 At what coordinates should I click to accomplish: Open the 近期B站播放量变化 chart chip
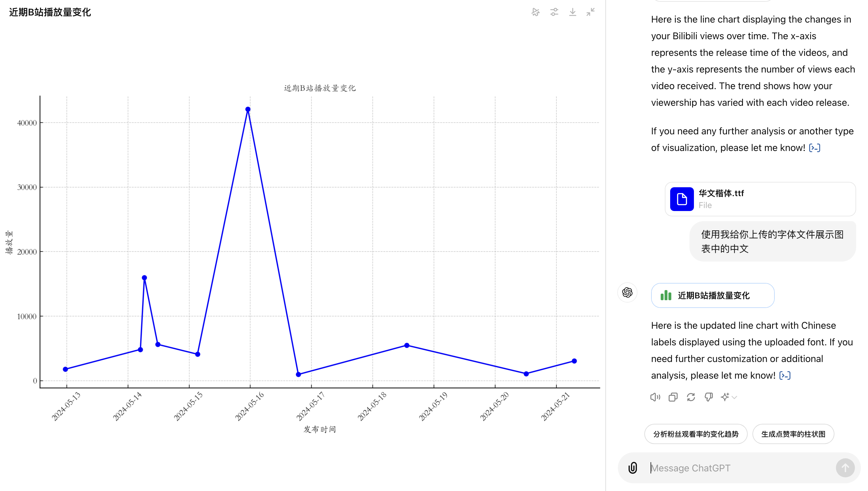713,295
